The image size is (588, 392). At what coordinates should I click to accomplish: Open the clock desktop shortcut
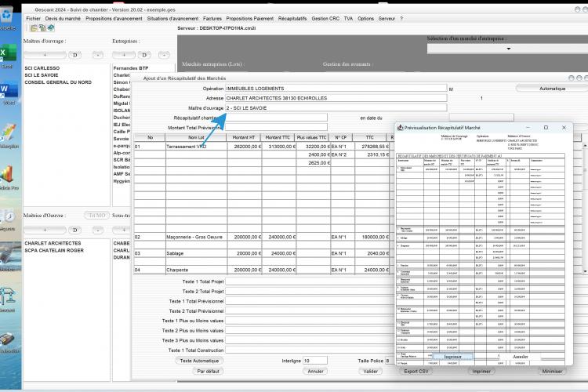click(8, 218)
